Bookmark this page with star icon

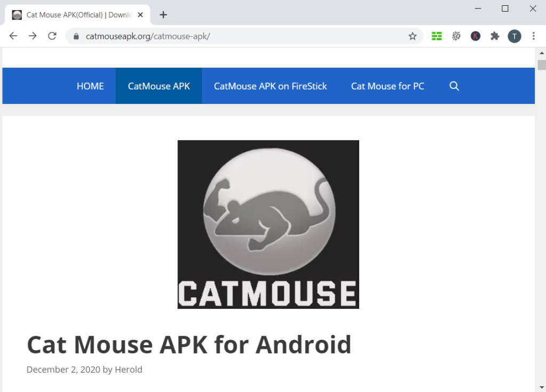tap(413, 36)
